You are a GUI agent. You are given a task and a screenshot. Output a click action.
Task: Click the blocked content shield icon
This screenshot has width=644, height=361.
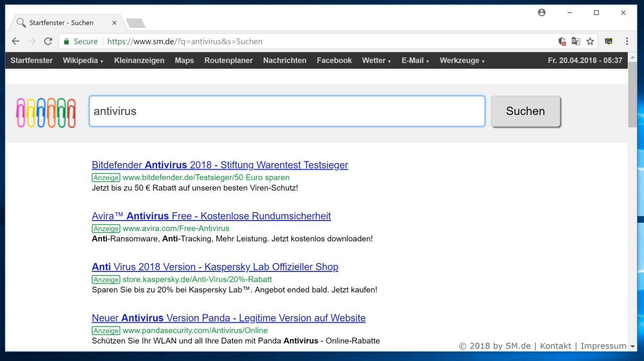click(562, 41)
